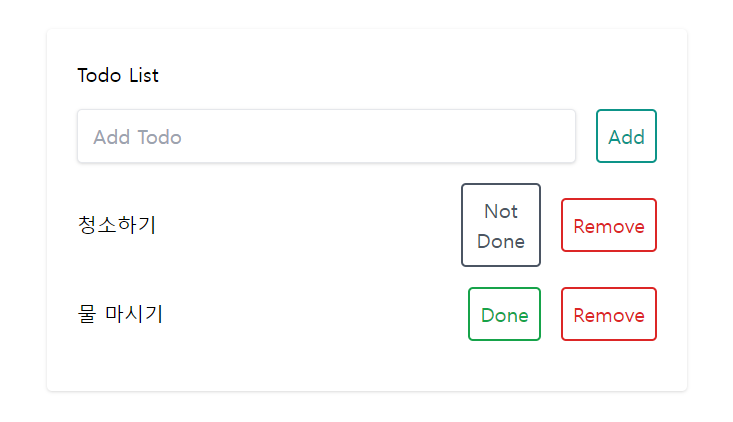Toggle the Done button for 물 마시기
This screenshot has width=733, height=422.
click(504, 314)
